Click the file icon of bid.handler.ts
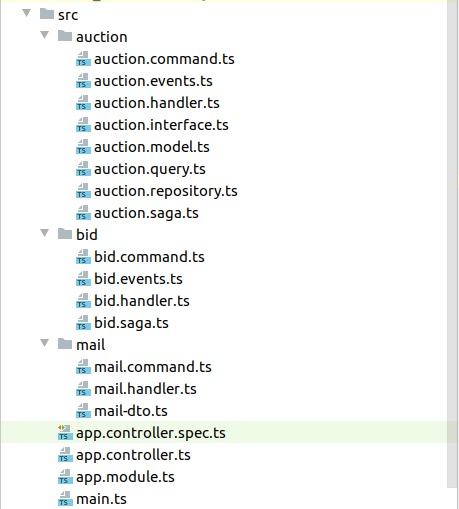Image resolution: width=459 pixels, height=509 pixels. pos(83,301)
